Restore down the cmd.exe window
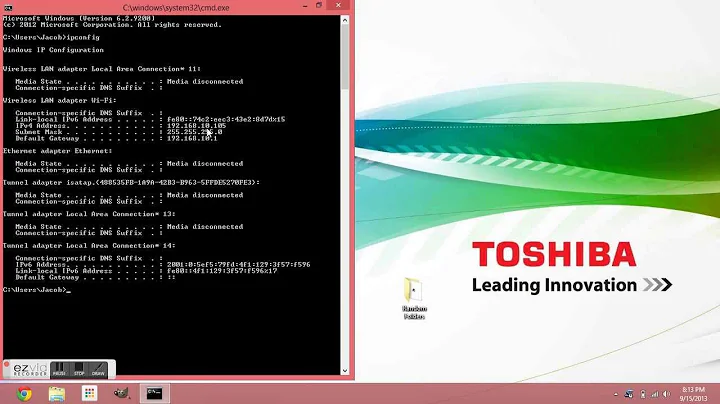Viewport: 720px width, 404px height. (319, 6)
